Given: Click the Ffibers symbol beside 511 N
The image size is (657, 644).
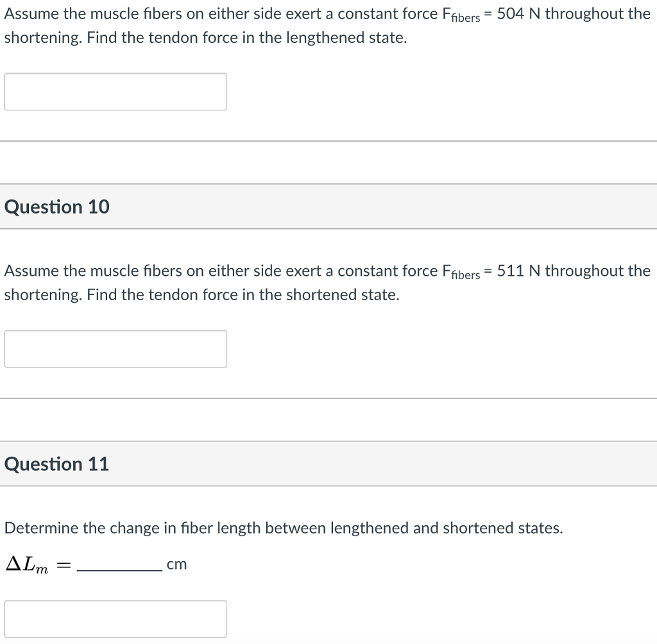Looking at the screenshot, I should [461, 273].
